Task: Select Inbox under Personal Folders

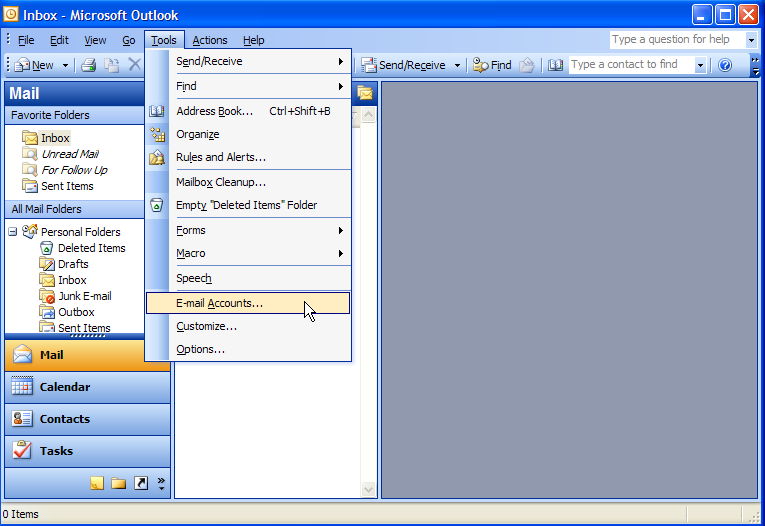Action: [72, 280]
